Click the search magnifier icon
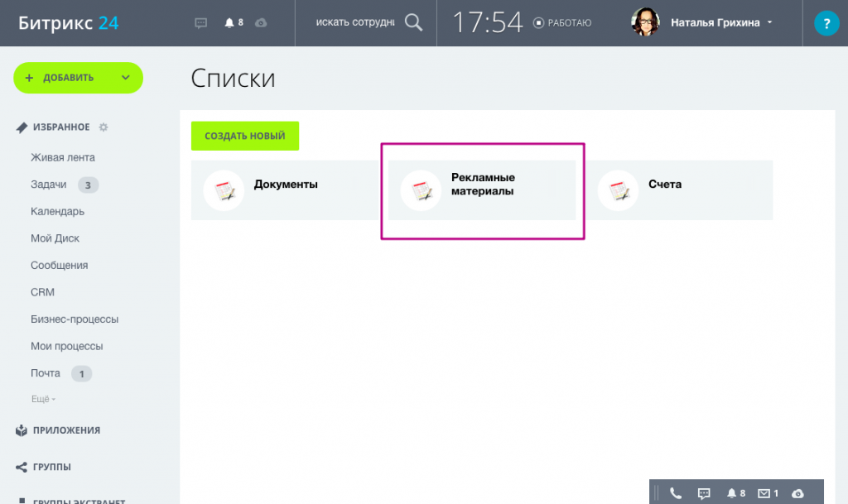The height and width of the screenshot is (504, 848). point(414,22)
